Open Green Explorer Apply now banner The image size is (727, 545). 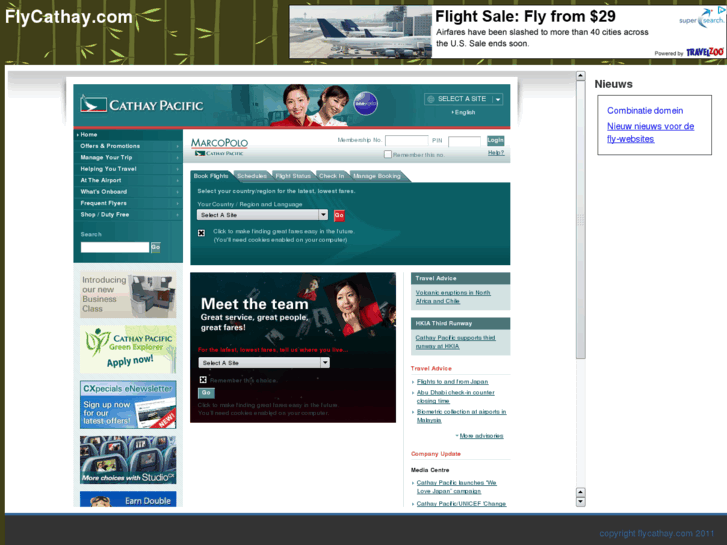128,349
